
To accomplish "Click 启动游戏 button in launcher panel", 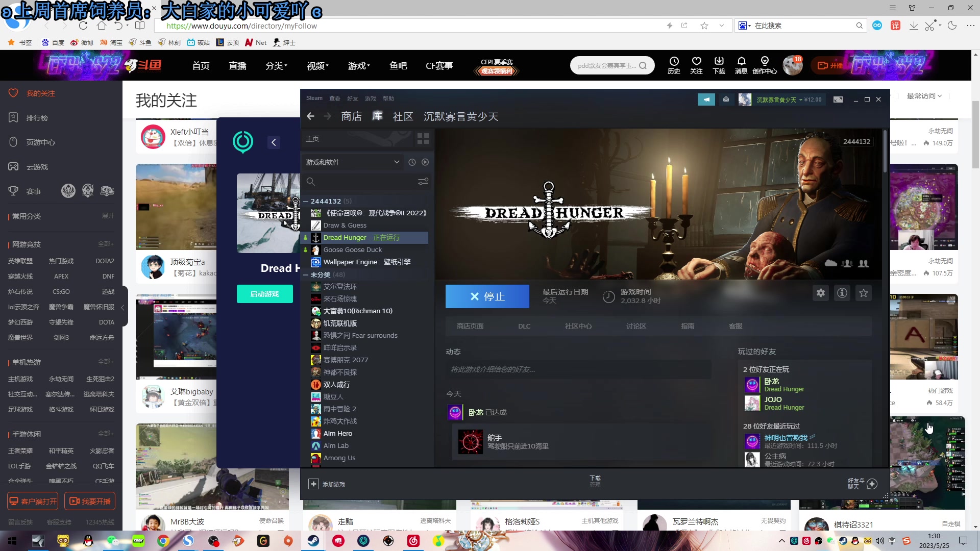I will (x=264, y=294).
